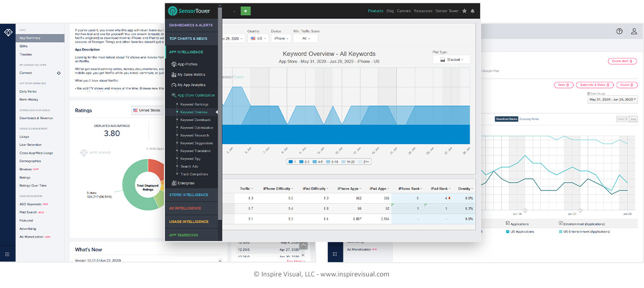The width and height of the screenshot is (644, 288).
Task: Click the Create Alert button
Action: pos(622,61)
